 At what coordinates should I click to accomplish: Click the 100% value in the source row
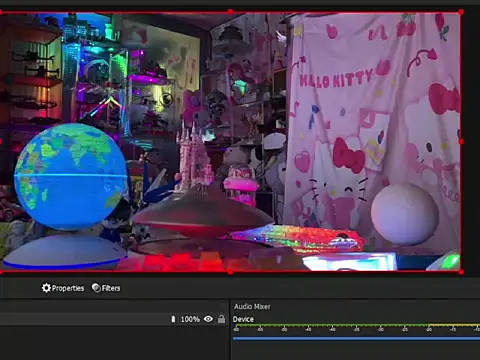tap(190, 319)
